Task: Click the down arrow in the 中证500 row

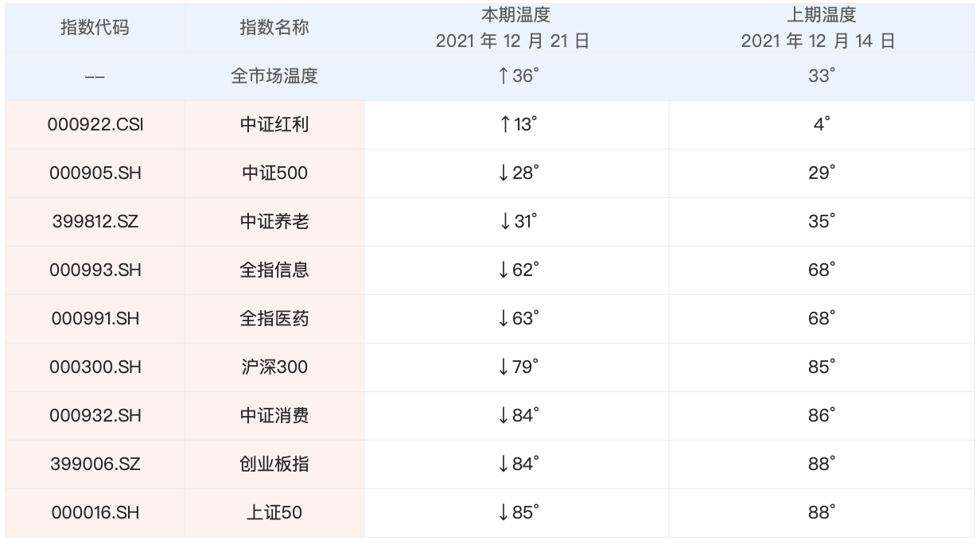Action: pyautogui.click(x=503, y=173)
